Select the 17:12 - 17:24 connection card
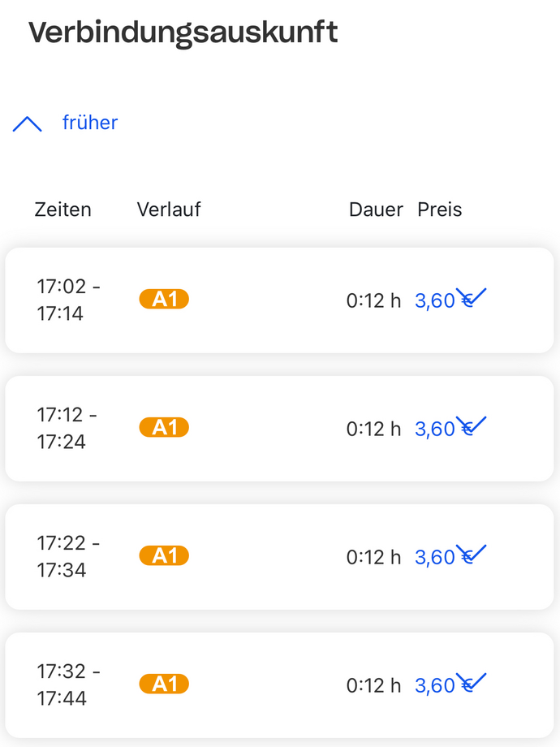 (260, 429)
